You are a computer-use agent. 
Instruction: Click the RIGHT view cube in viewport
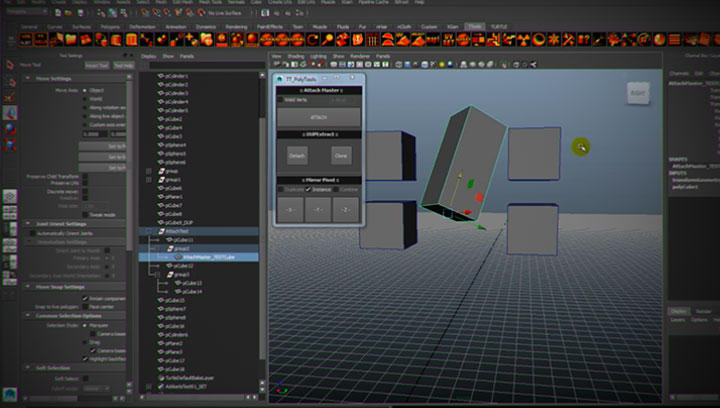[637, 93]
